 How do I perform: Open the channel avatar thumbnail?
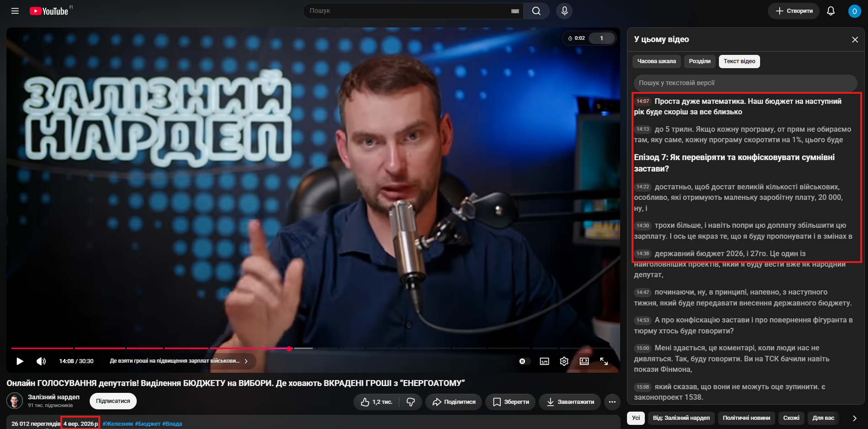(x=15, y=401)
